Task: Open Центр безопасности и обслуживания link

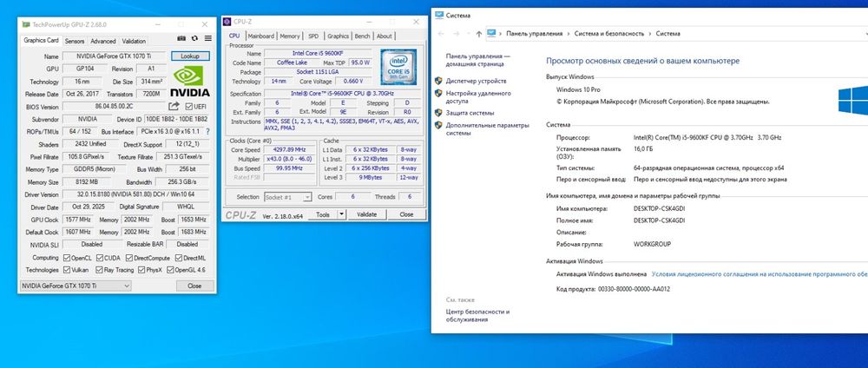Action: [x=477, y=315]
